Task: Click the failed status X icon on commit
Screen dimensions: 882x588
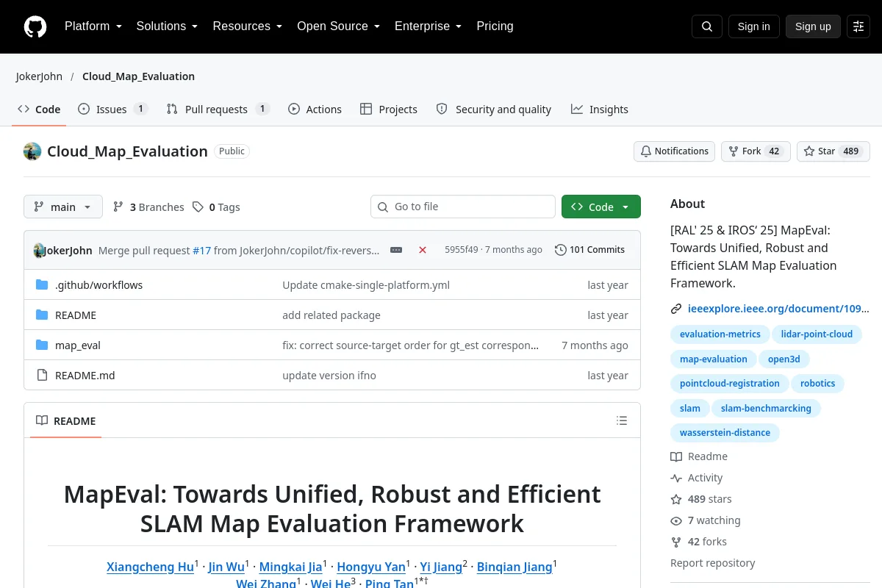Action: click(x=423, y=250)
